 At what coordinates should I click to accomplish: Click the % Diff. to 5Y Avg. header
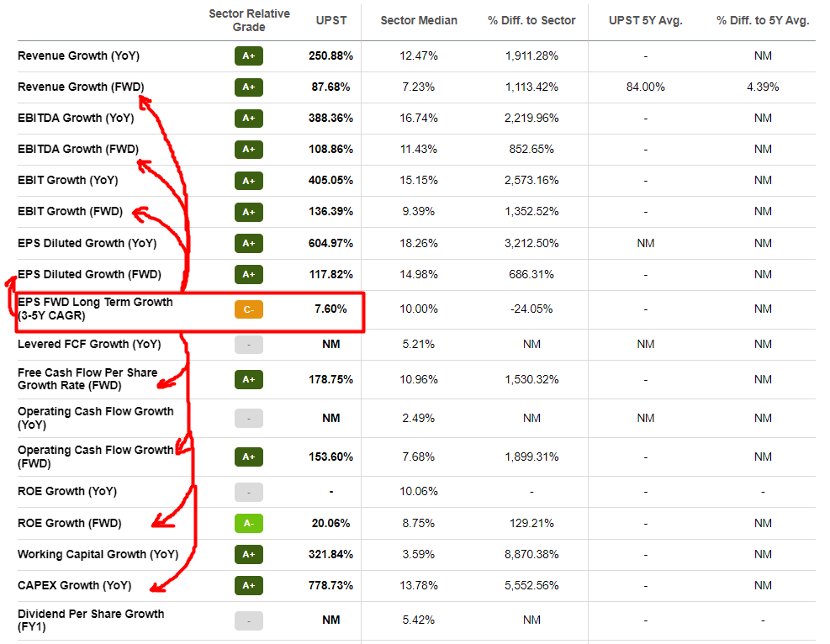[x=763, y=21]
